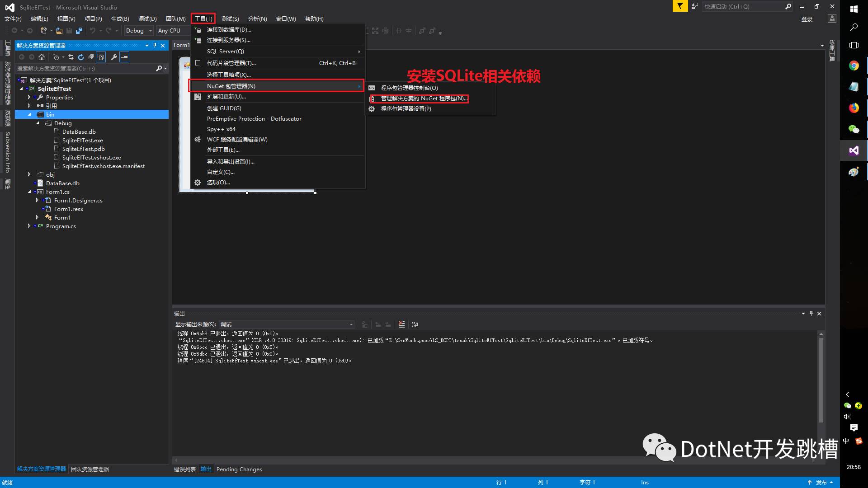
Task: Click the search magnifier in Solution Explorer
Action: pyautogui.click(x=159, y=69)
